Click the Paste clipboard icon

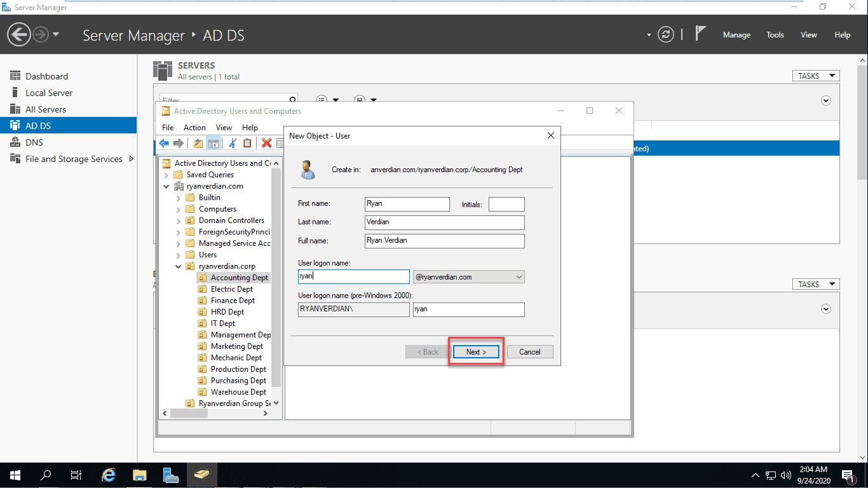point(247,144)
